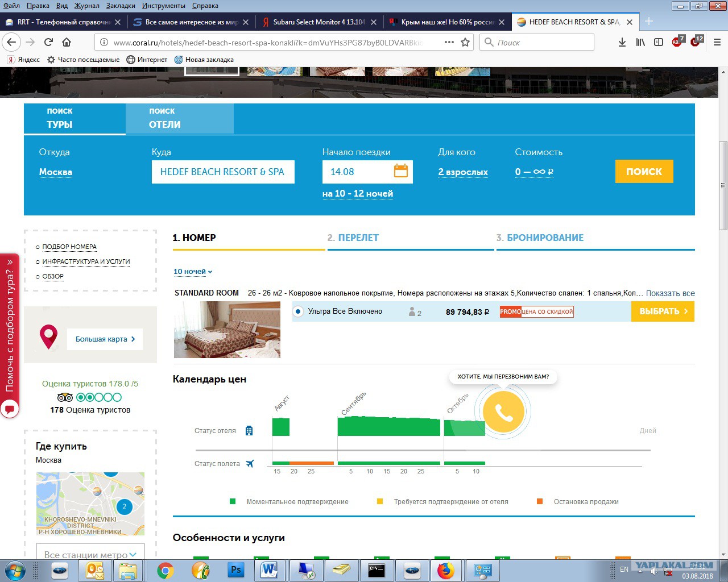This screenshot has width=728, height=582.
Task: Open the browser home page icon
Action: tap(67, 42)
